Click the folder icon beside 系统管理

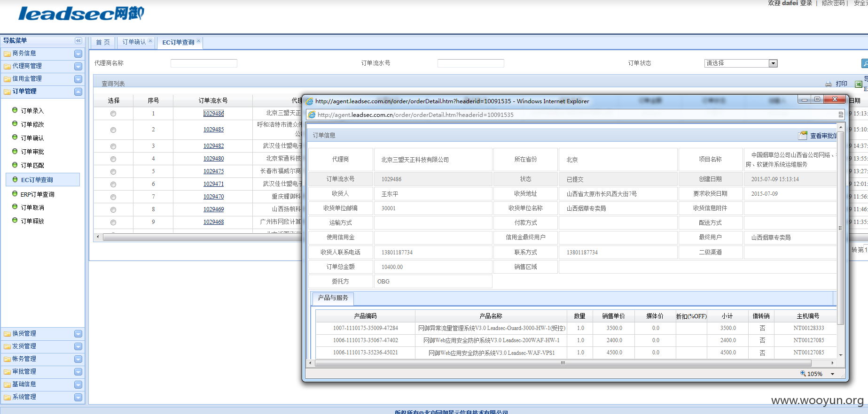click(7, 397)
